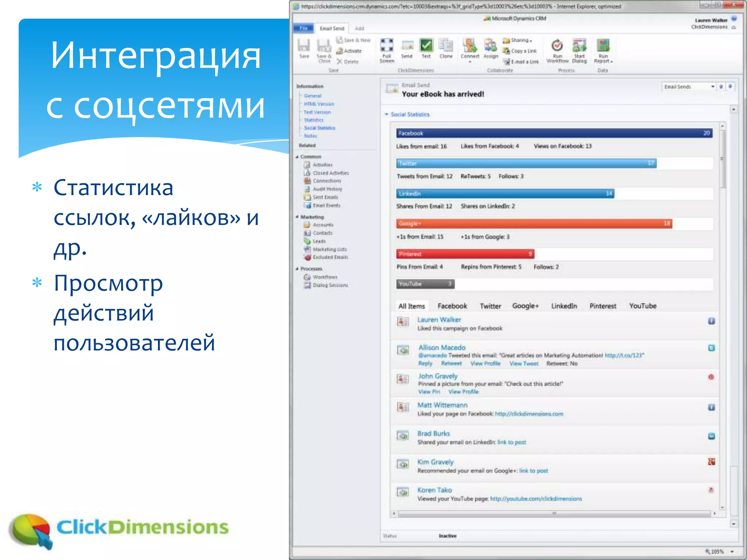
Task: Select the Google+ activity tab
Action: (525, 306)
